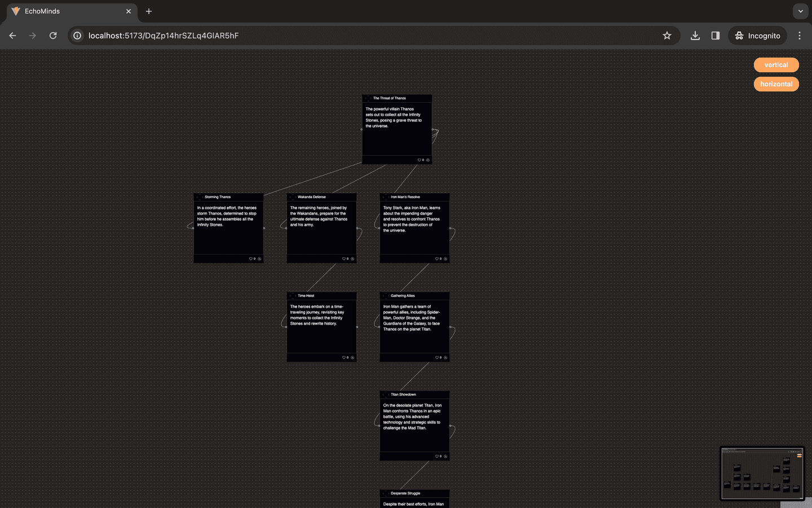The image size is (812, 508).
Task: Select the Storming Thanos description text
Action: click(x=227, y=216)
